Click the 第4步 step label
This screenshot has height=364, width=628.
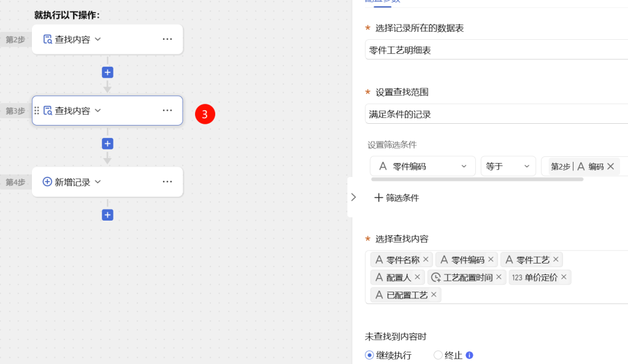click(15, 182)
